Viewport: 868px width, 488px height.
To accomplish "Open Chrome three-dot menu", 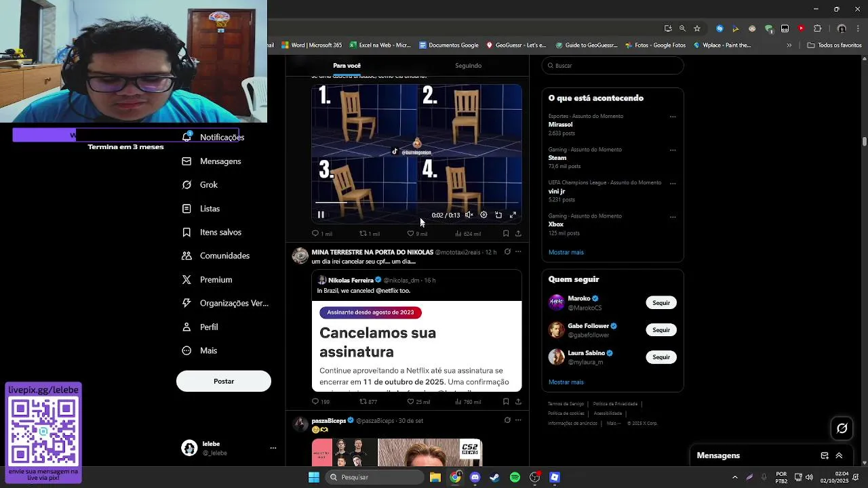I will pyautogui.click(x=858, y=28).
